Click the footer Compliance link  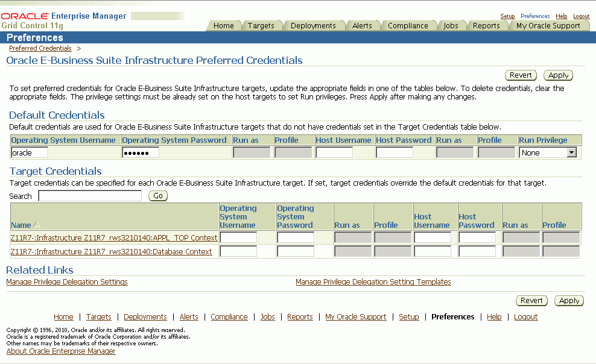[x=229, y=317]
